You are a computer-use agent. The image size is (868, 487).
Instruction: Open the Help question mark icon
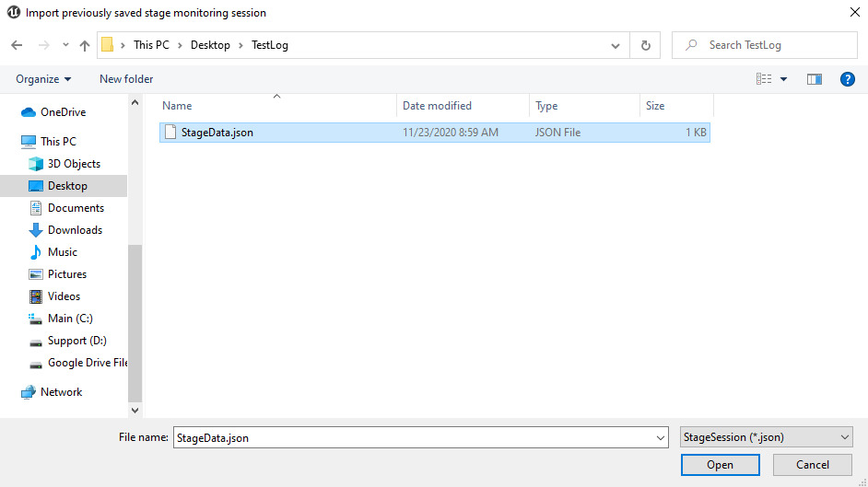click(847, 79)
